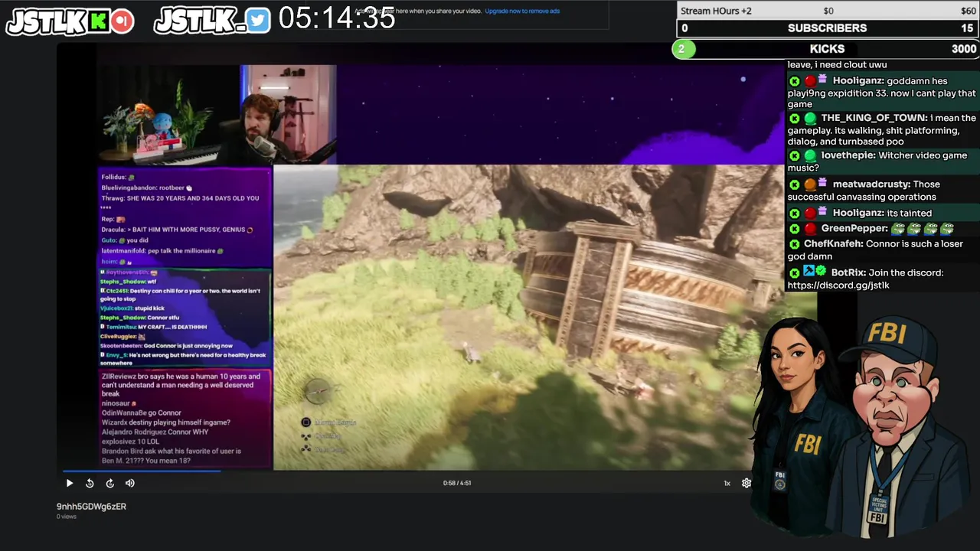The image size is (980, 551).
Task: Click the green circle showing 2 kicks
Action: pos(683,49)
